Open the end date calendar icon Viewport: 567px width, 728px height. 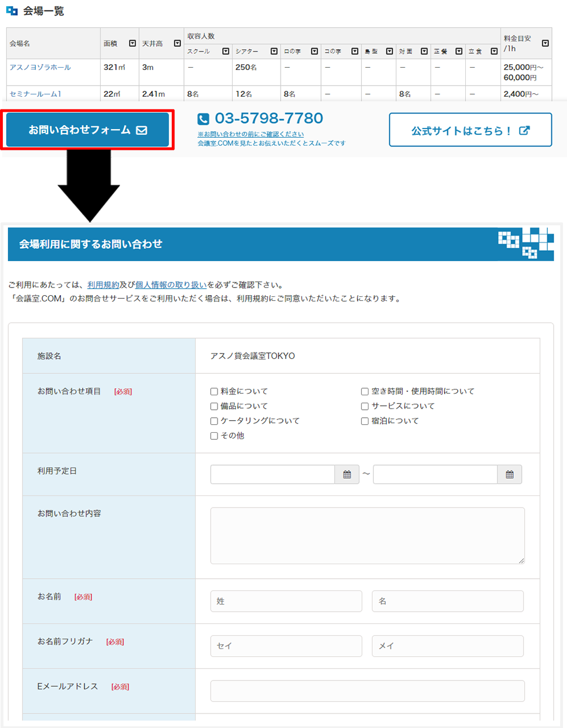[x=510, y=475]
